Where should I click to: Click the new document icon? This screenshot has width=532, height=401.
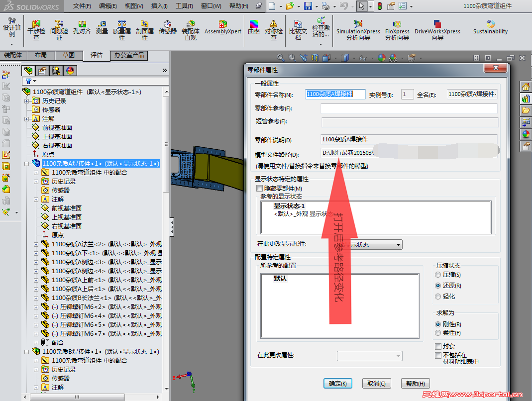[x=272, y=6]
